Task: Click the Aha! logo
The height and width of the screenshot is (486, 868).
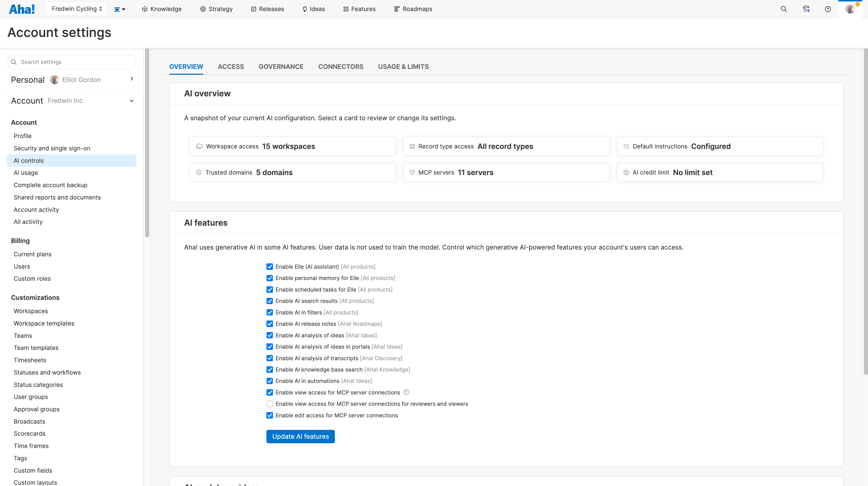Action: click(x=22, y=9)
